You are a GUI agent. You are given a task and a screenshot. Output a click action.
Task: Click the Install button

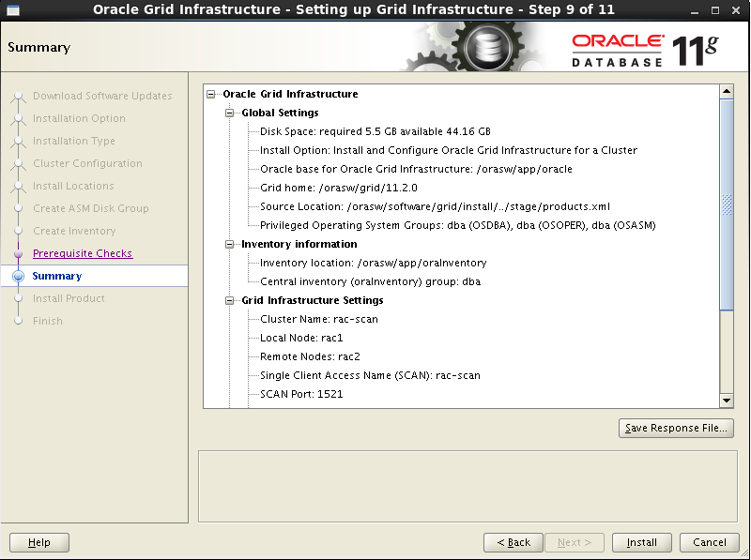pos(642,542)
